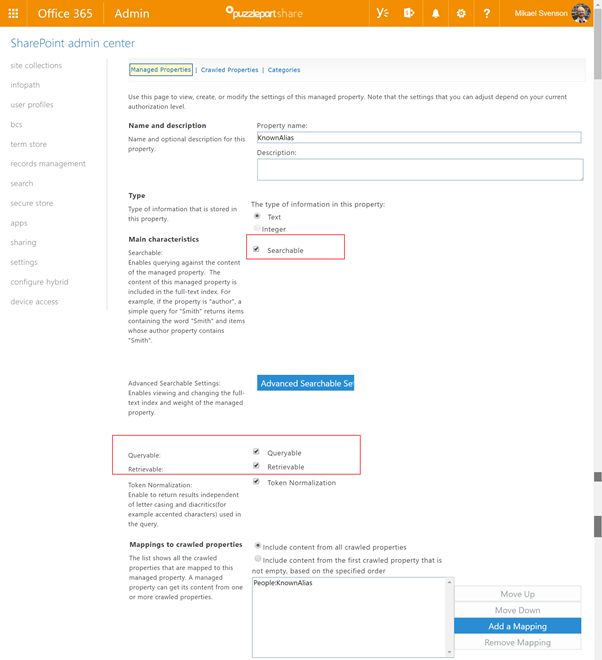
Task: Open Advanced Searchable Settings button
Action: point(305,383)
